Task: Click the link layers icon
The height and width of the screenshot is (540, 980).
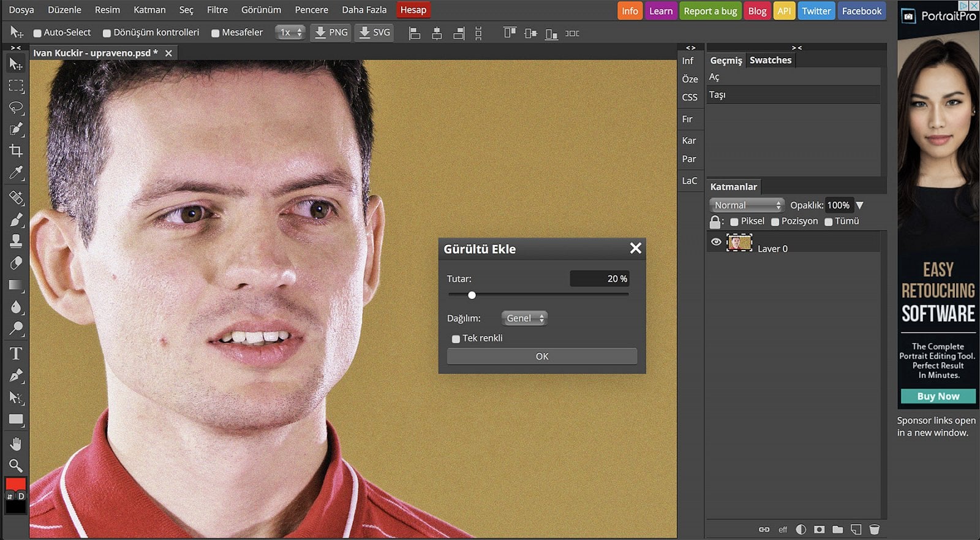Action: (764, 529)
